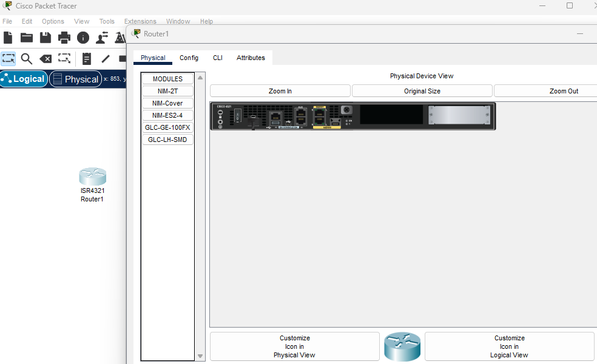Screen dimensions: 597x364
Task: Click router icon between Customize buttons
Action: (402, 346)
